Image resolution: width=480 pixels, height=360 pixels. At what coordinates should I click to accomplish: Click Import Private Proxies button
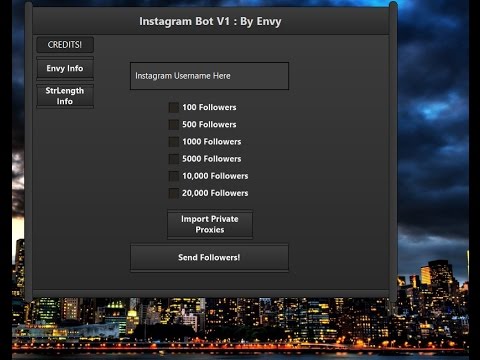[x=210, y=224]
